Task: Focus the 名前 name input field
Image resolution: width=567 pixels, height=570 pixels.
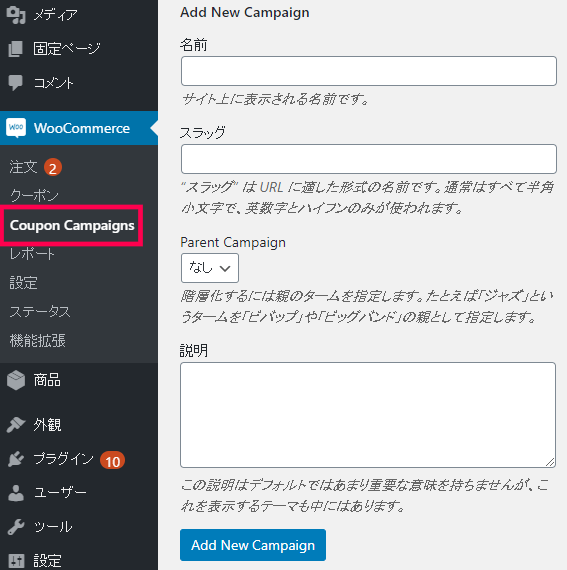Action: 369,71
